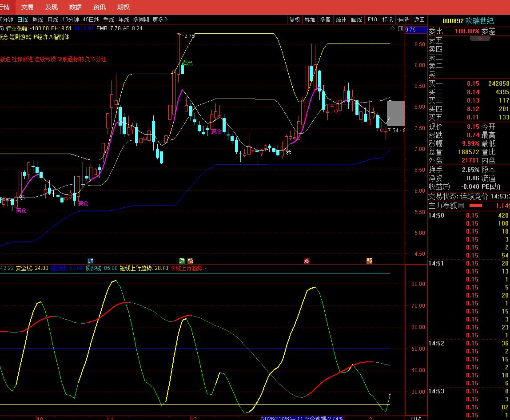The height and width of the screenshot is (420, 510).
Task: Open the F10 company info
Action: tap(372, 20)
